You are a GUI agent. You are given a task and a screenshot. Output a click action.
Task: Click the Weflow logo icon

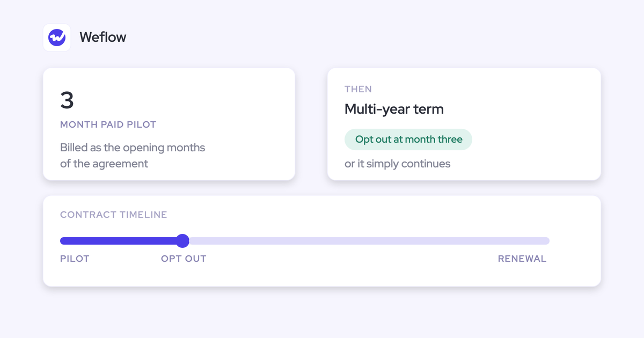tap(57, 38)
